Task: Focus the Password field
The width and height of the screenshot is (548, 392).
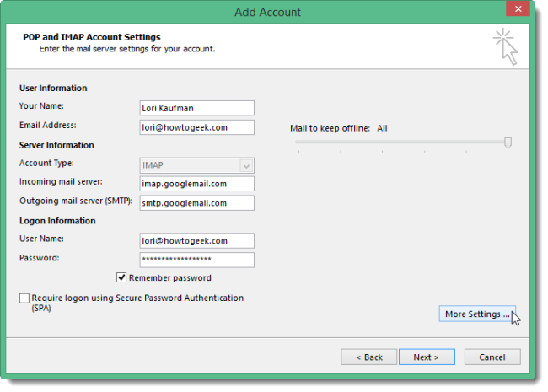Action: coord(196,260)
